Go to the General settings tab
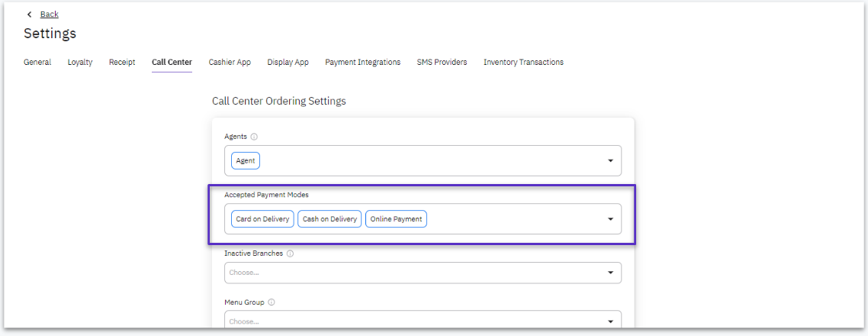The width and height of the screenshot is (868, 336). click(x=37, y=62)
